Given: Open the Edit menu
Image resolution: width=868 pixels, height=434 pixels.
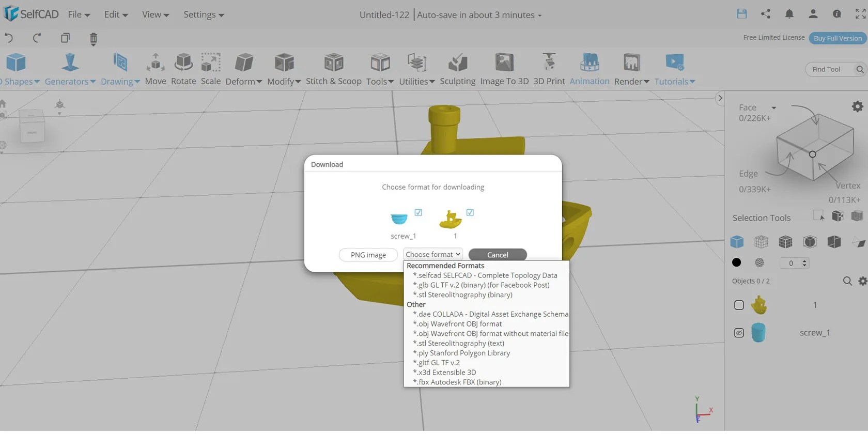Looking at the screenshot, I should pyautogui.click(x=116, y=14).
